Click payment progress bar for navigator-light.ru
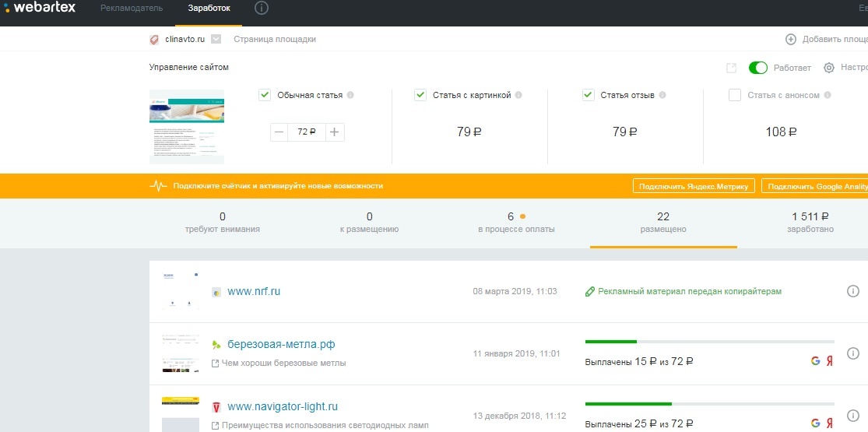Screen dimensions: 868x432 click(x=710, y=404)
